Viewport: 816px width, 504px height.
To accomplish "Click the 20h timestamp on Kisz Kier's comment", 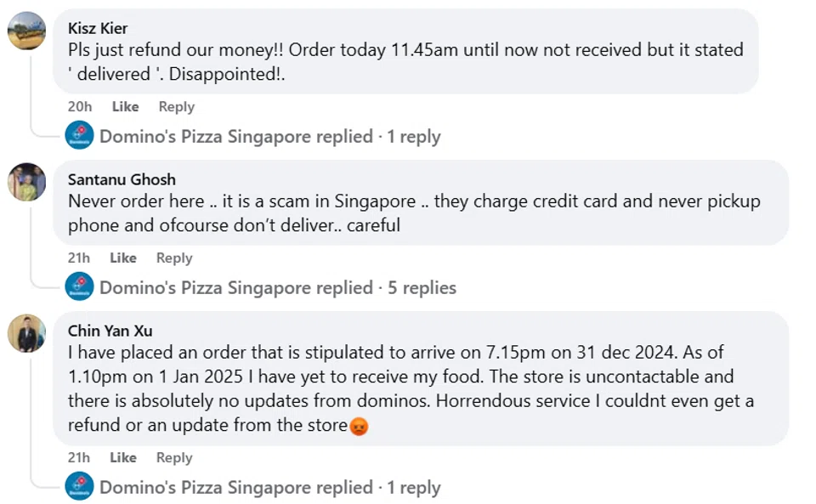I will (79, 107).
